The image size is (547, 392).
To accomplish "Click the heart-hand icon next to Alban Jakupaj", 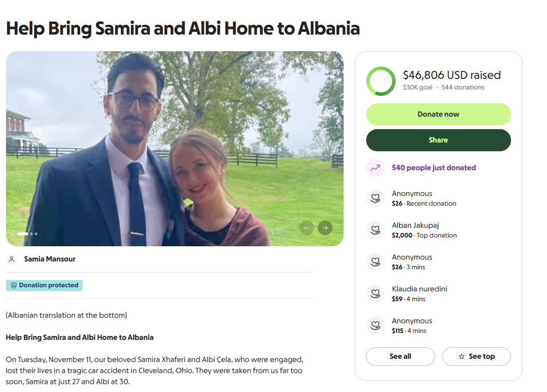I will point(375,230).
